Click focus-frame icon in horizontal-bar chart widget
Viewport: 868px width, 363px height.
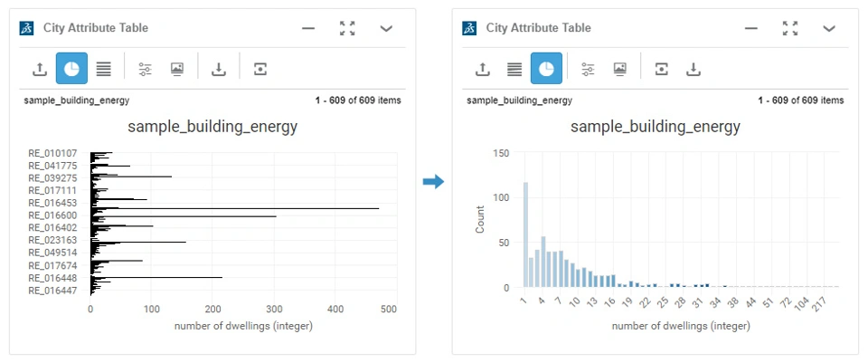[x=260, y=69]
